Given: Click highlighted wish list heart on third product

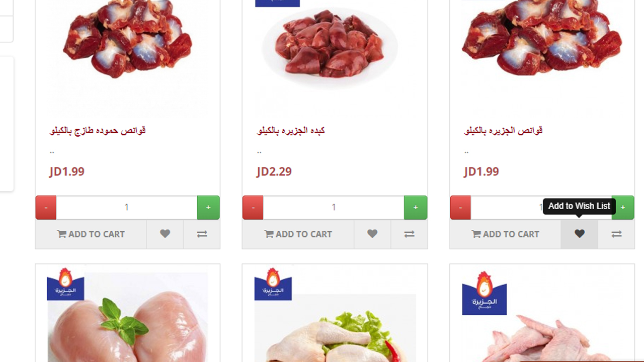Looking at the screenshot, I should pyautogui.click(x=580, y=234).
